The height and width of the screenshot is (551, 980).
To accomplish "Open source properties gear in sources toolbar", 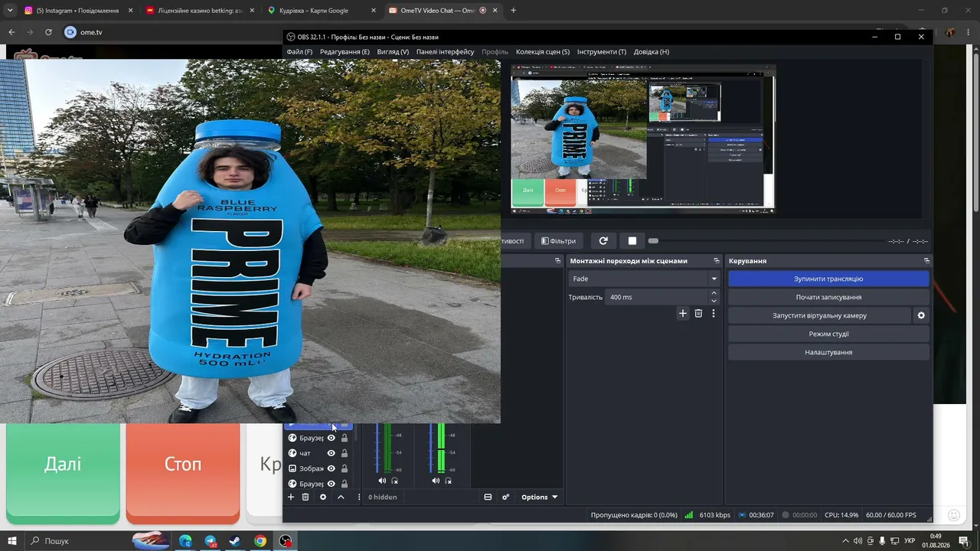I will pos(323,497).
